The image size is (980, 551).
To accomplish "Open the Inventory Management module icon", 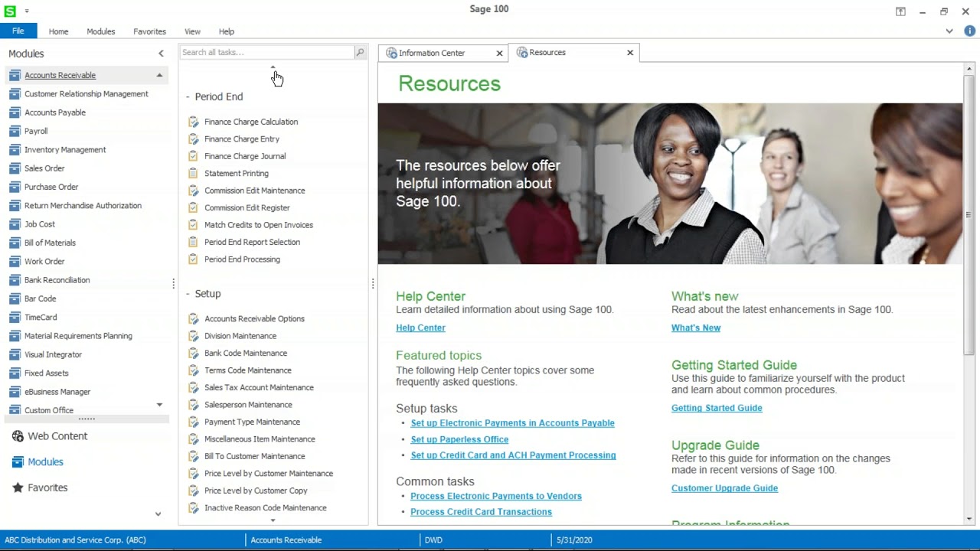I will pyautogui.click(x=15, y=150).
